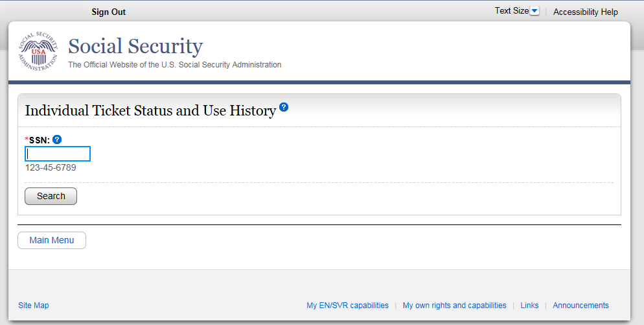
Task: Open My own rights and capabilities
Action: click(x=454, y=306)
